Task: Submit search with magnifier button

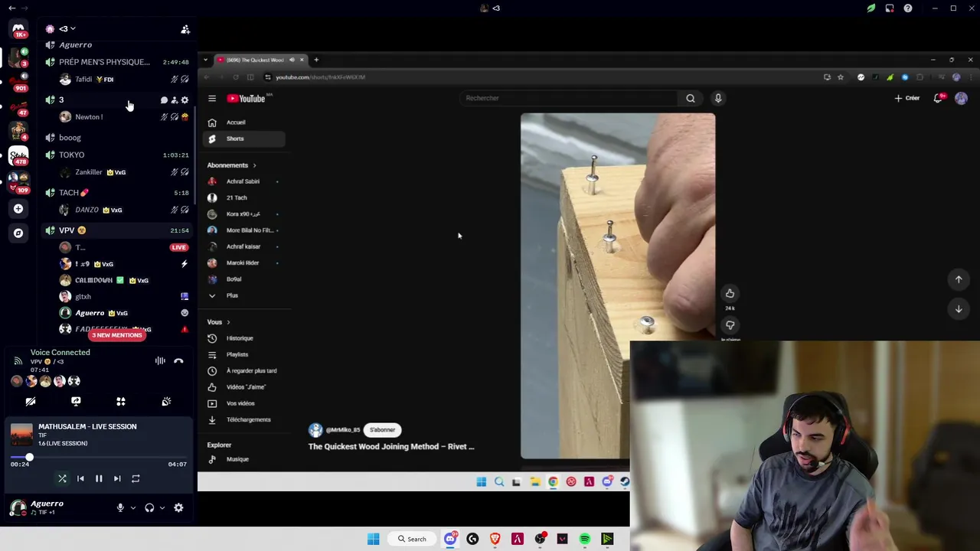Action: click(x=691, y=98)
